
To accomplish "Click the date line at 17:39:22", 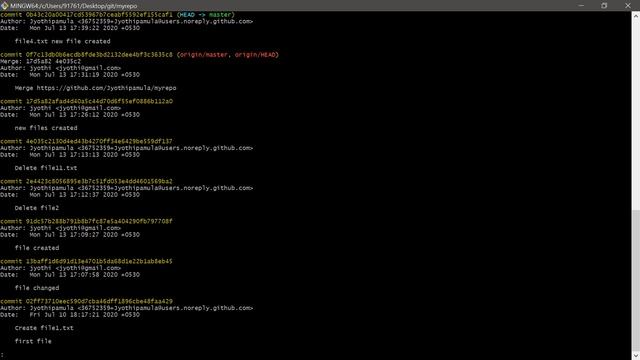I will click(x=70, y=28).
